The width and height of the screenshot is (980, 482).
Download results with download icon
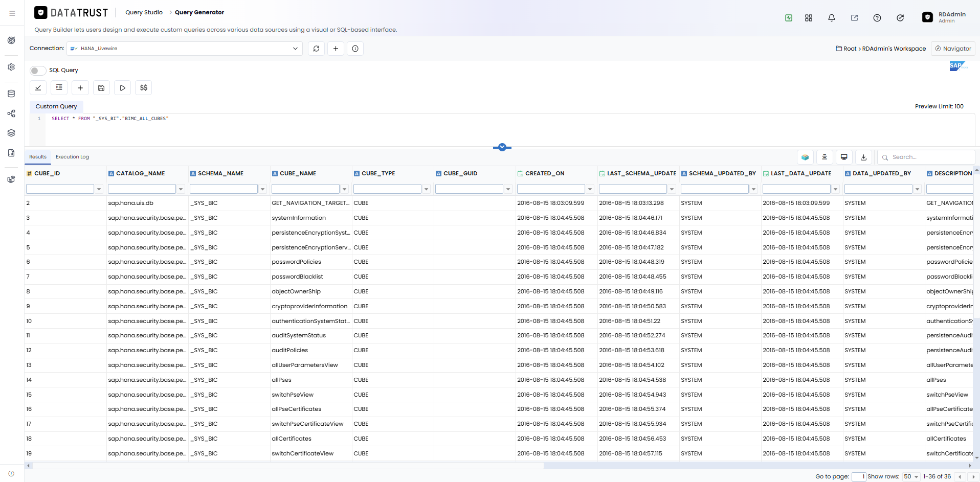863,157
